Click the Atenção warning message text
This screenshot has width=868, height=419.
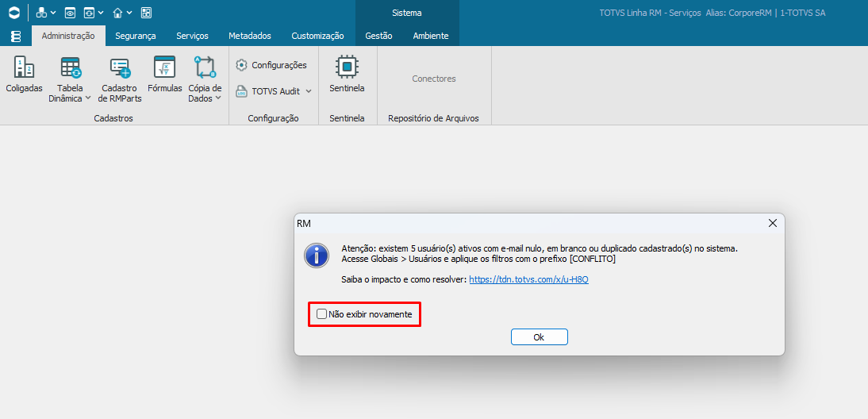(x=540, y=248)
